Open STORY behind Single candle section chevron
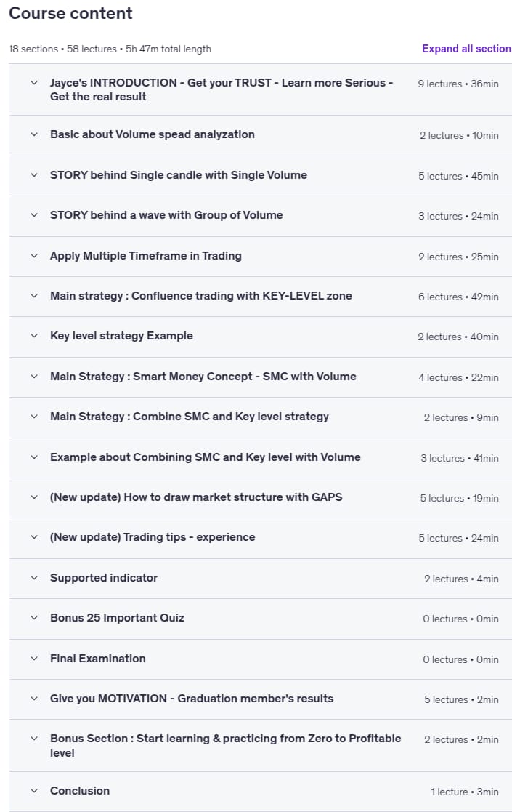 (x=34, y=175)
